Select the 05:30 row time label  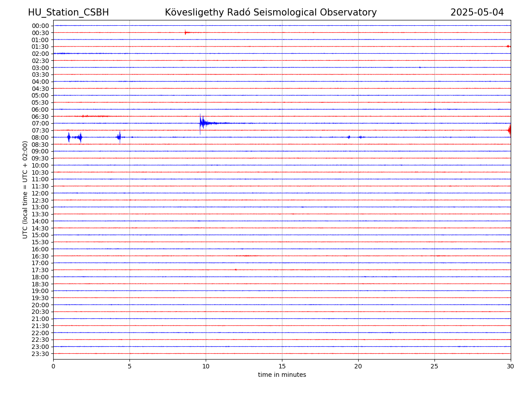[x=40, y=102]
